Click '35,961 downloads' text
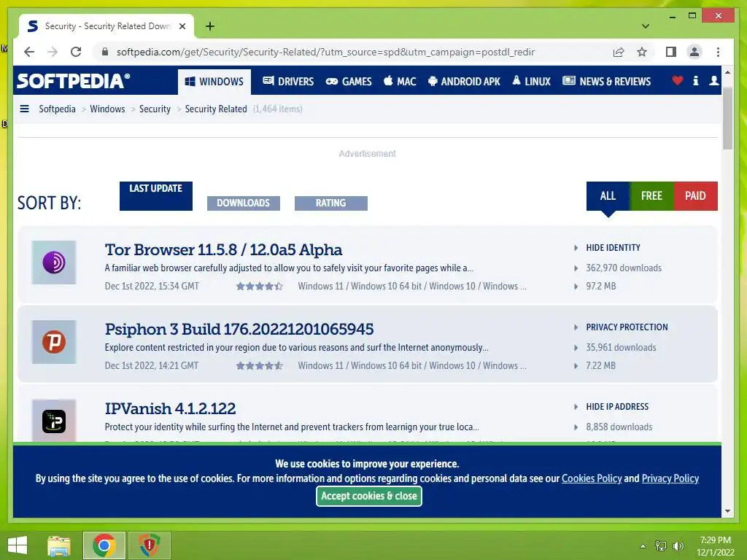 (x=621, y=348)
